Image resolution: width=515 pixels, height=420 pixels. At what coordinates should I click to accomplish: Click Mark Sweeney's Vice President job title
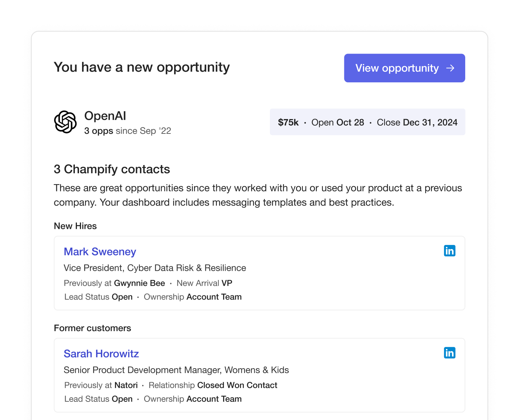tap(155, 268)
